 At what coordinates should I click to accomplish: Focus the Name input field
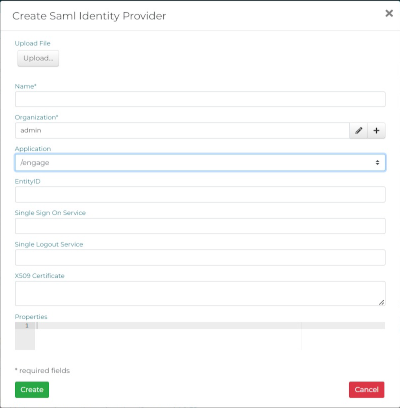coord(200,99)
